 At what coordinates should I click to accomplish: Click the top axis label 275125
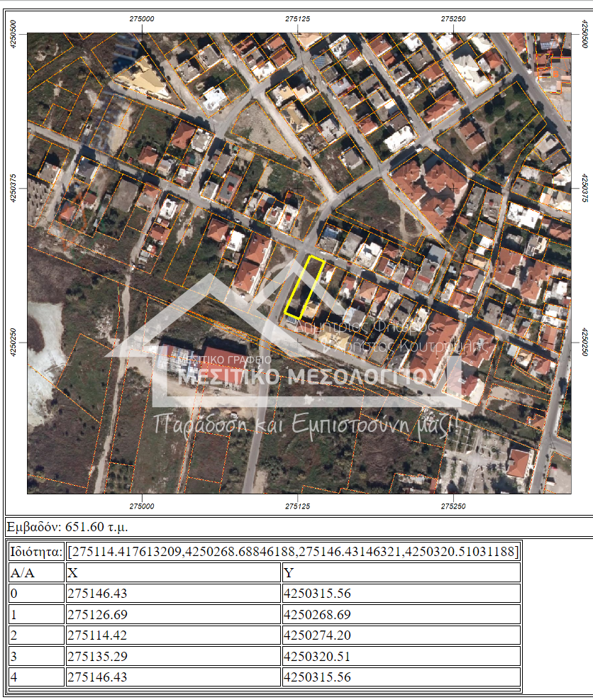point(298,18)
